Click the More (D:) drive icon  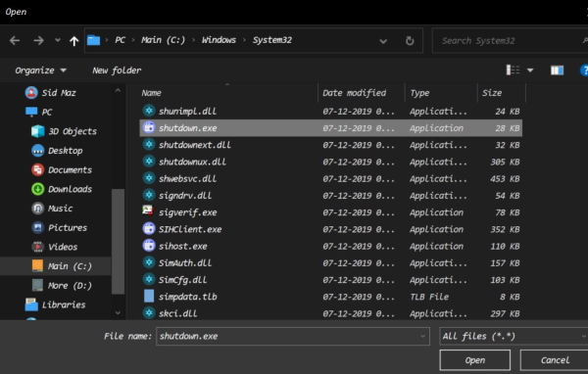tap(37, 285)
